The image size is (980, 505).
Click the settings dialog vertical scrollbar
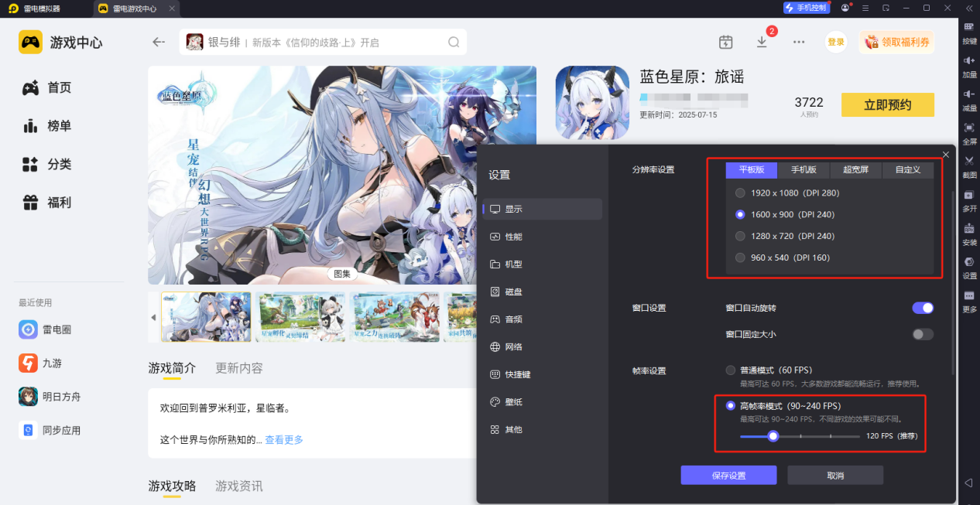click(x=953, y=282)
